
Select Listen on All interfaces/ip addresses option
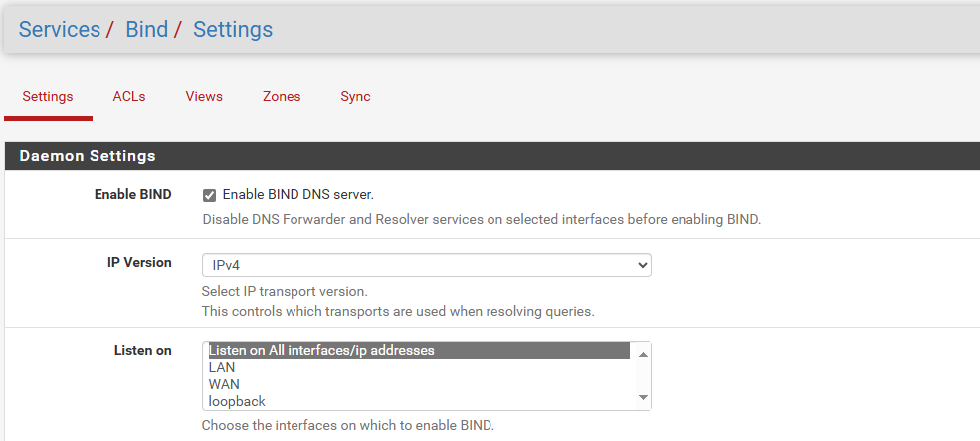(419, 351)
